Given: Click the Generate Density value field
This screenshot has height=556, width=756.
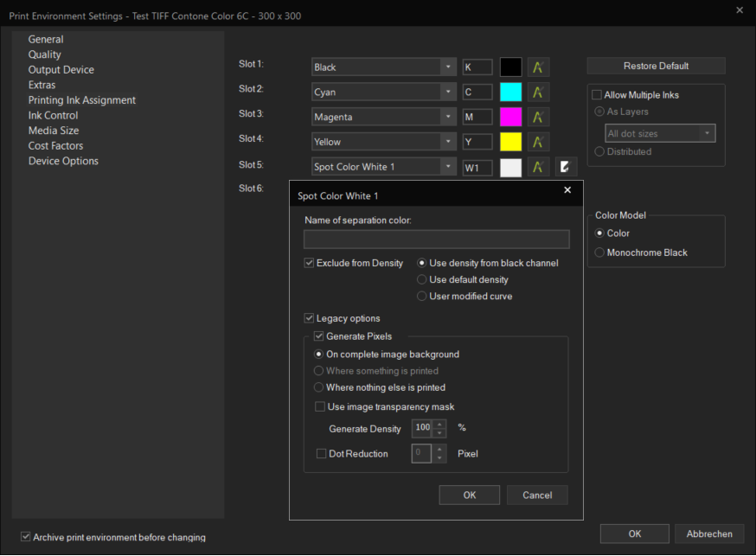Looking at the screenshot, I should click(422, 428).
